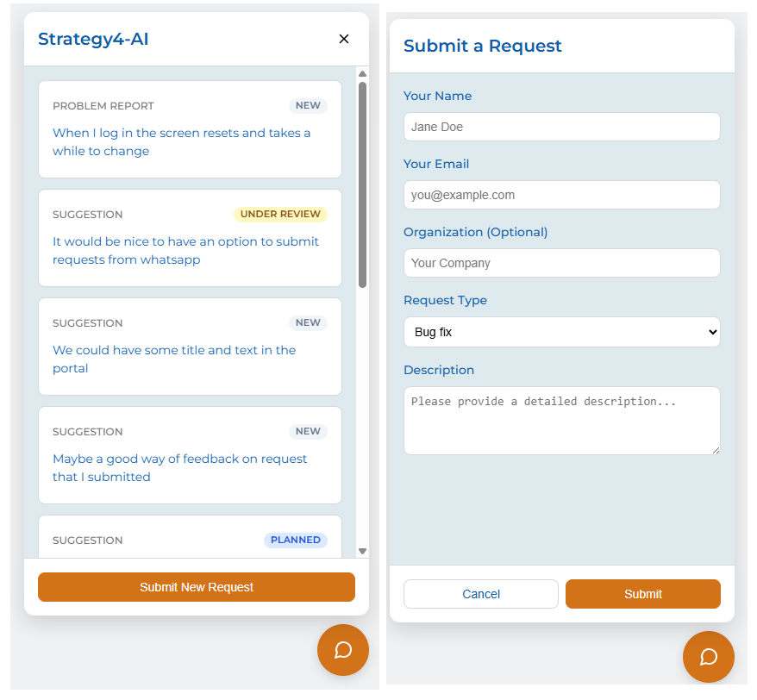Click the scrollbar up arrow in request list
This screenshot has height=700, width=757.
tap(363, 74)
